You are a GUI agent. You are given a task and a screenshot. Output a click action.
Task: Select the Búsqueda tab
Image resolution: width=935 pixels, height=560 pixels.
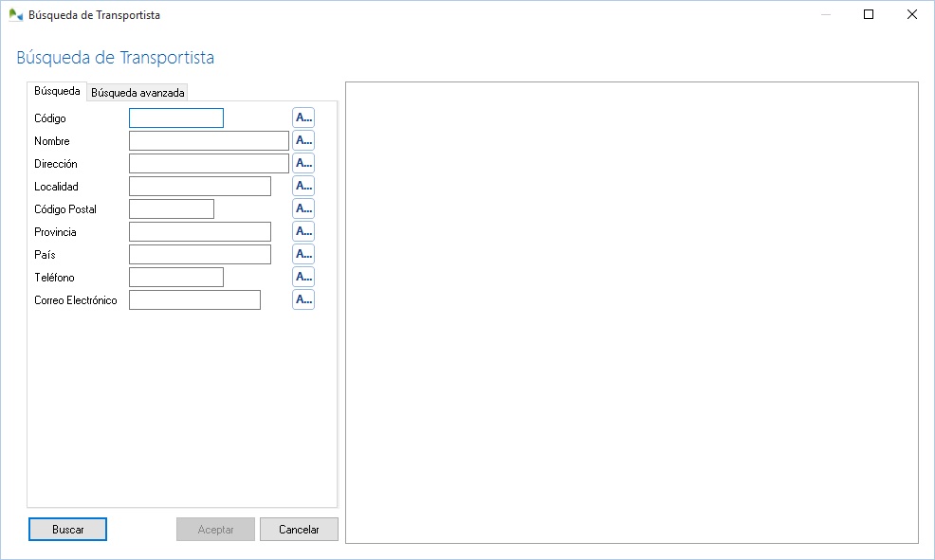pyautogui.click(x=57, y=92)
